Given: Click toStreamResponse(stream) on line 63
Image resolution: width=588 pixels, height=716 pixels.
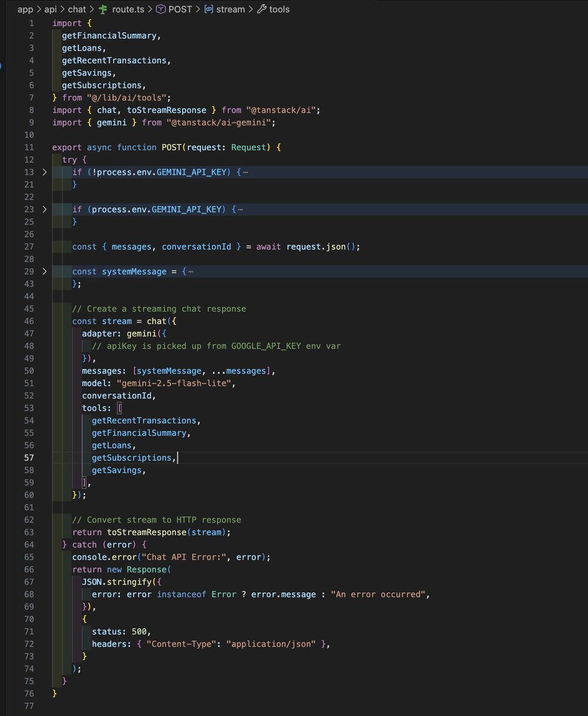Looking at the screenshot, I should 166,532.
